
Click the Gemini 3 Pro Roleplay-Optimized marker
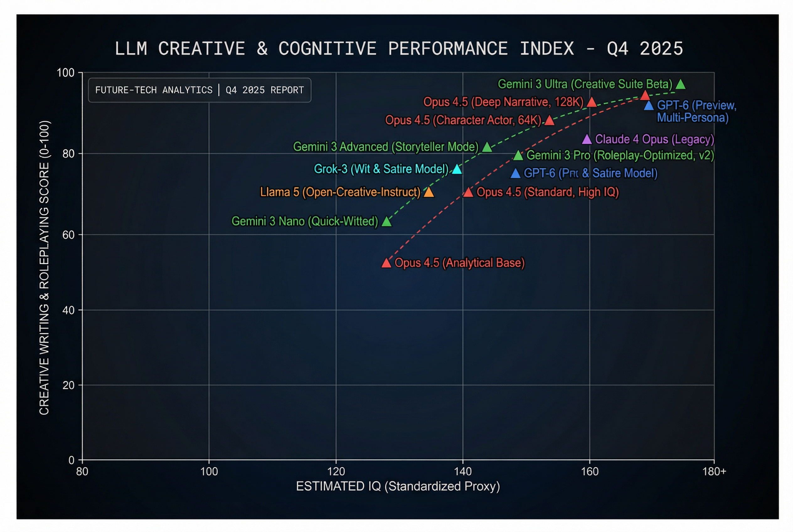coord(518,156)
